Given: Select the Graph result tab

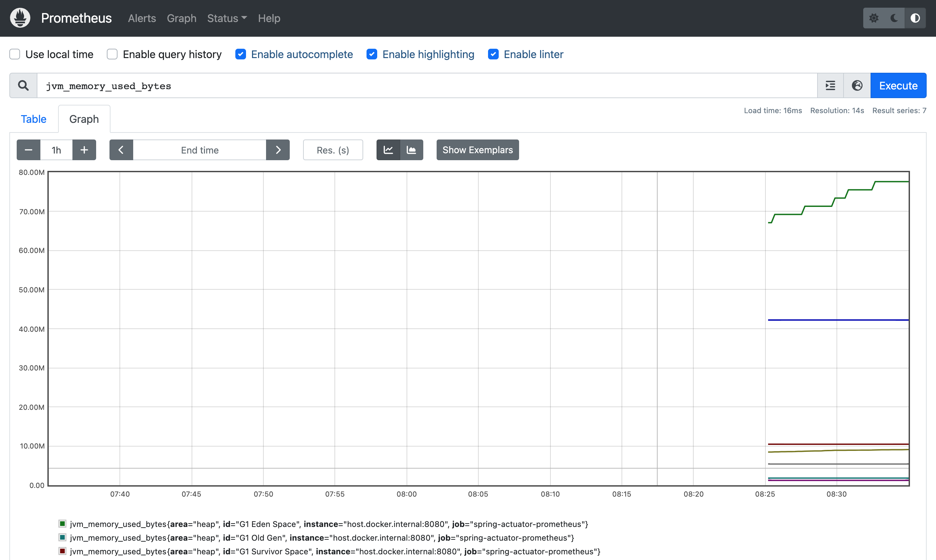Looking at the screenshot, I should (84, 119).
